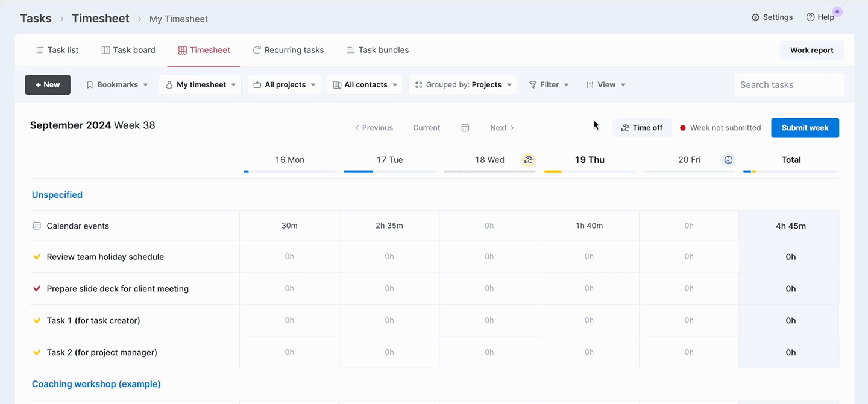Click the Timesheet grid icon
Image resolution: width=868 pixels, height=404 pixels.
pos(182,50)
